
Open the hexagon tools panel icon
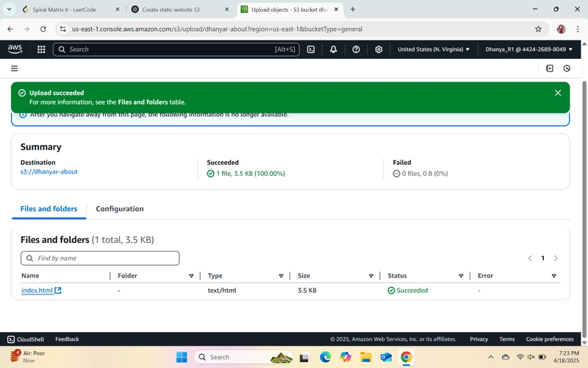pyautogui.click(x=567, y=68)
